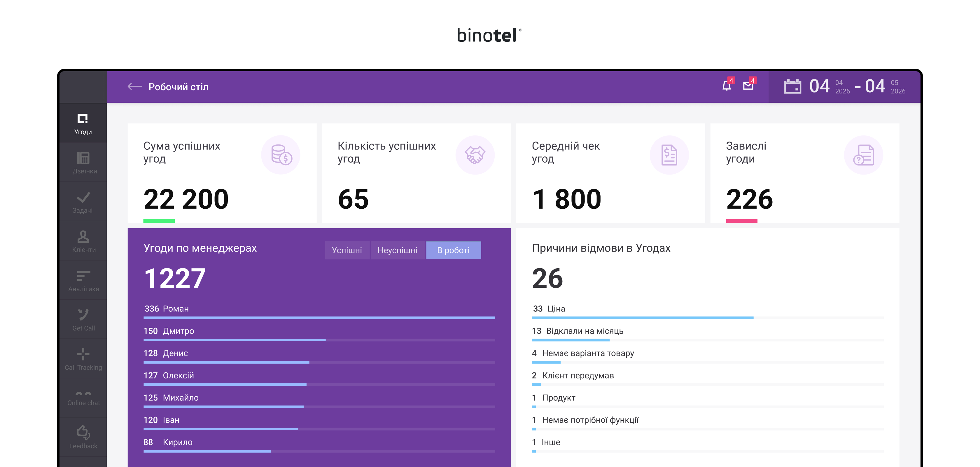This screenshot has height=467, width=980.
Task: Click the coins icon on Сума успішних угод
Action: coord(281,155)
